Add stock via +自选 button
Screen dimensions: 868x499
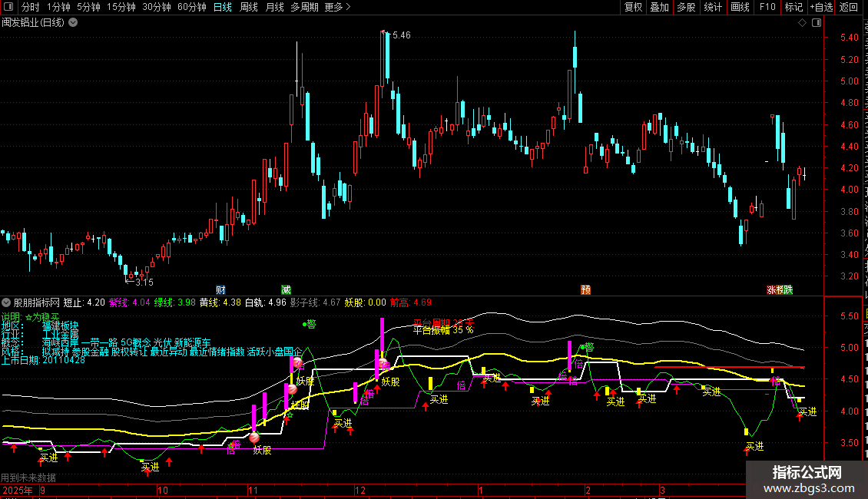(x=821, y=7)
